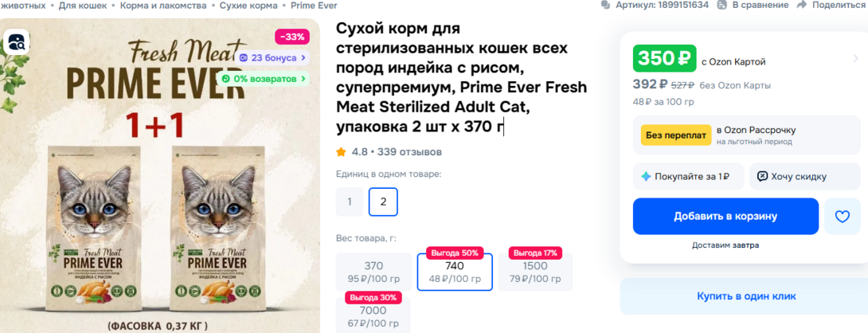
Task: Open the 0% возвратов details chevron
Action: click(307, 79)
